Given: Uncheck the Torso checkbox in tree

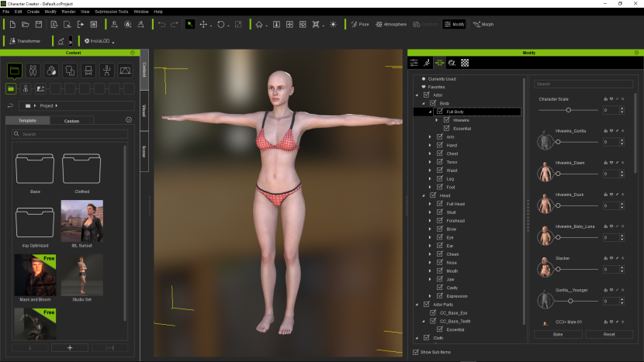Looking at the screenshot, I should [440, 161].
